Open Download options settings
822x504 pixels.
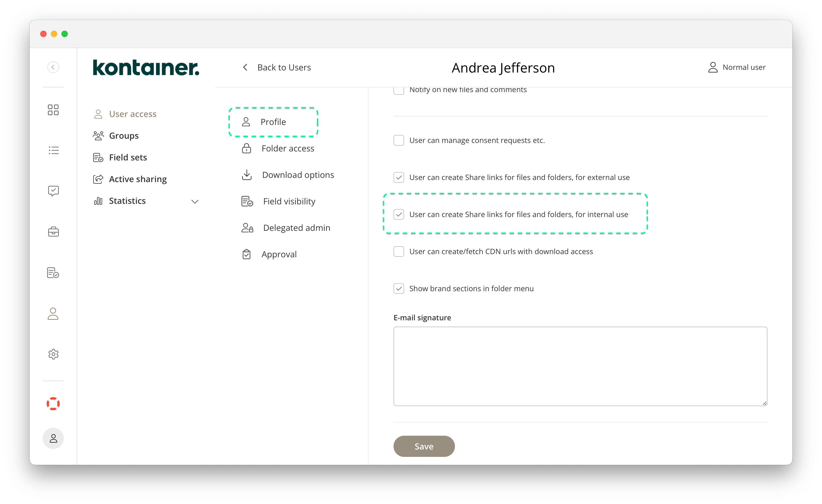click(298, 174)
